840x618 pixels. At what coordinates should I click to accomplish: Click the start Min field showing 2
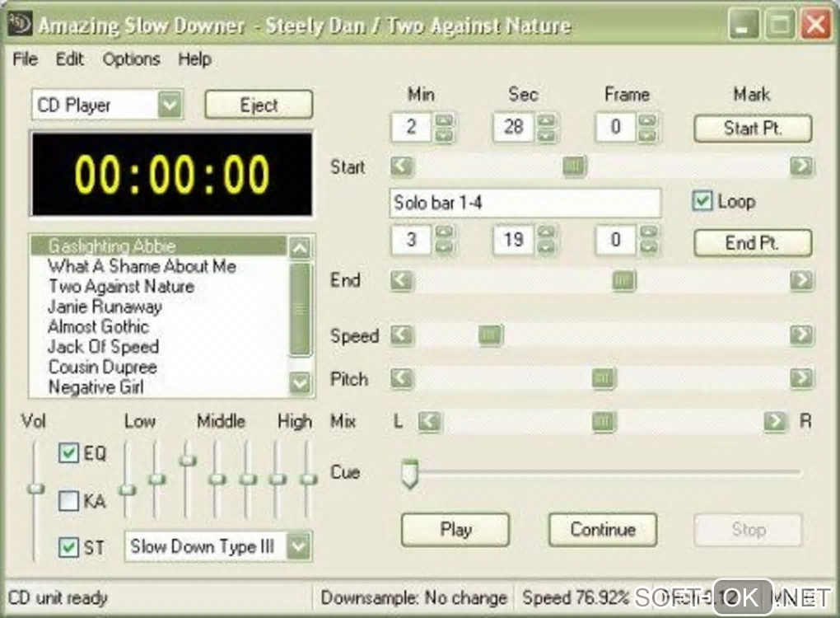(x=412, y=127)
